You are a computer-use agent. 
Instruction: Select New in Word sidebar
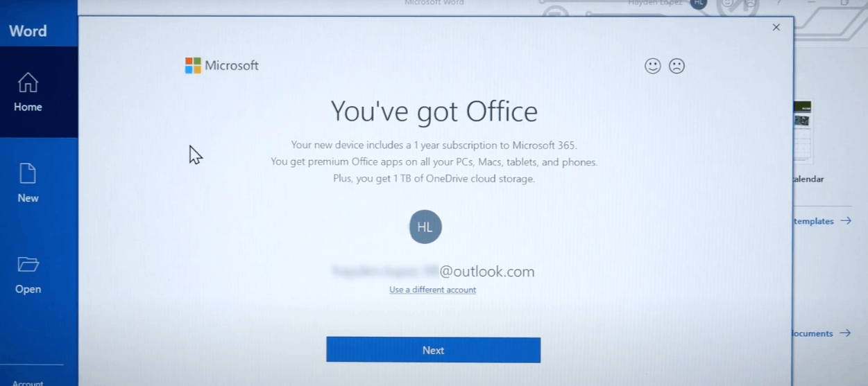(28, 184)
